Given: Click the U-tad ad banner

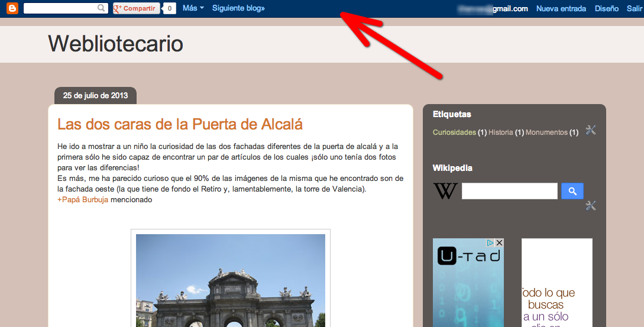Looking at the screenshot, I should [468, 283].
